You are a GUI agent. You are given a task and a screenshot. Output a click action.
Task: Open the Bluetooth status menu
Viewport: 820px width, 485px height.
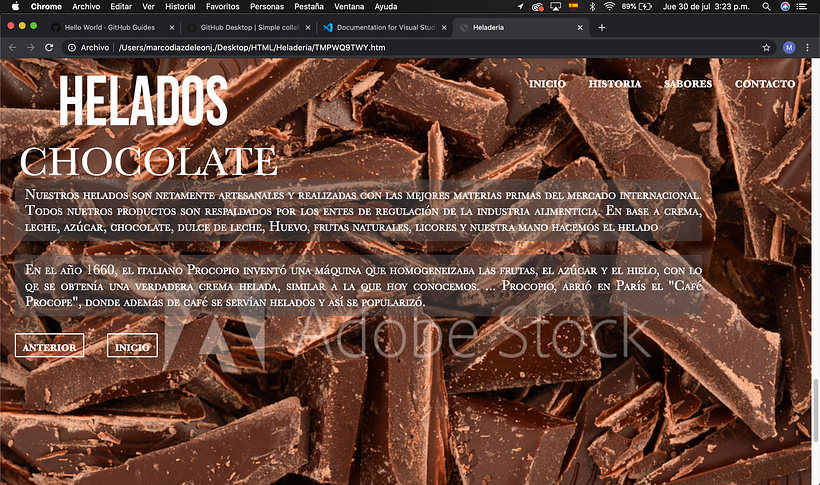(x=592, y=6)
